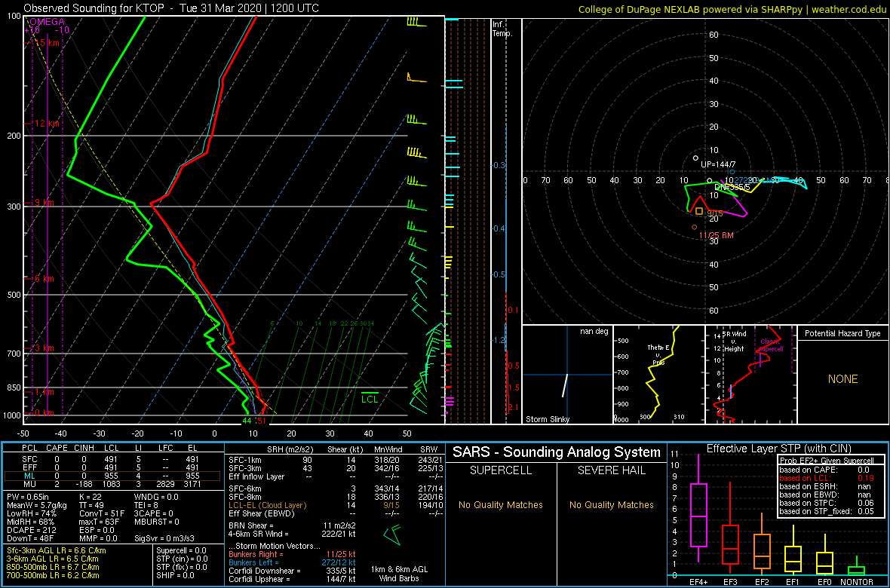Click the 'Prob EF2+ Given Supercell' legend header
The height and width of the screenshot is (588, 890).
[x=826, y=460]
